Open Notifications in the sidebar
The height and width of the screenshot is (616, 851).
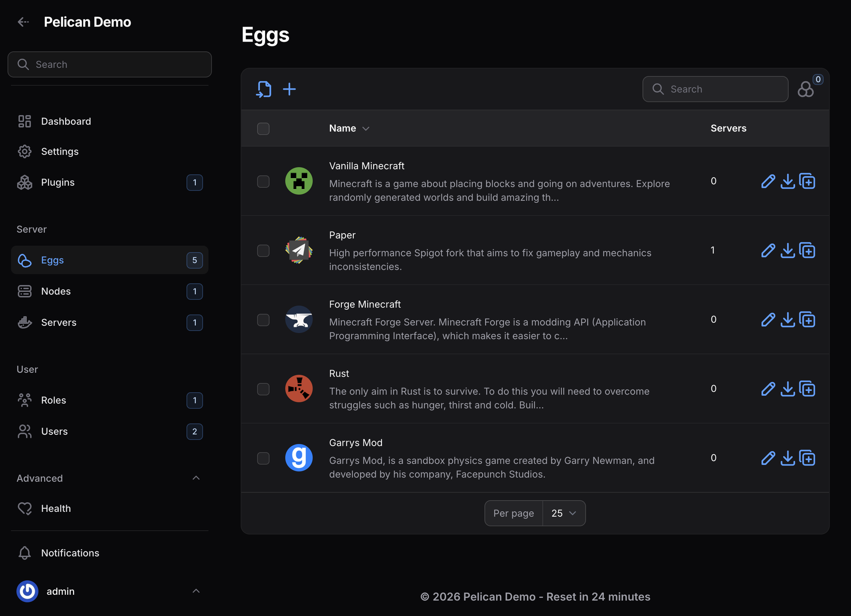coord(109,553)
